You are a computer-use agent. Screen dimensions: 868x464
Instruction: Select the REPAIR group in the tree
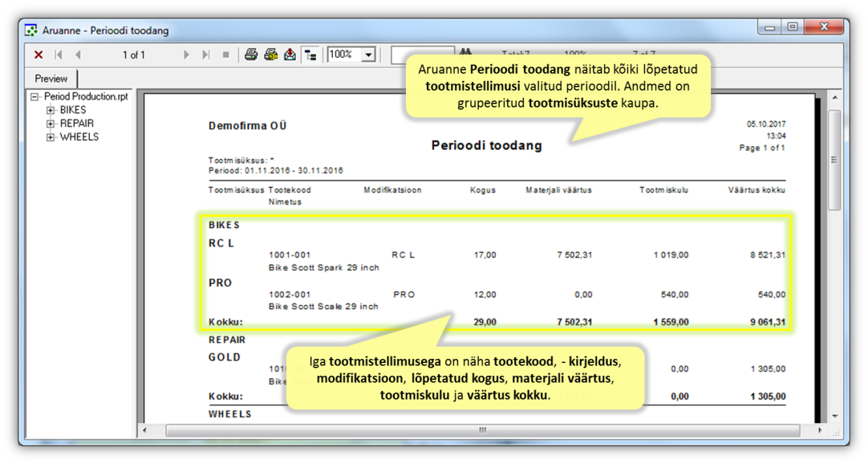(77, 124)
